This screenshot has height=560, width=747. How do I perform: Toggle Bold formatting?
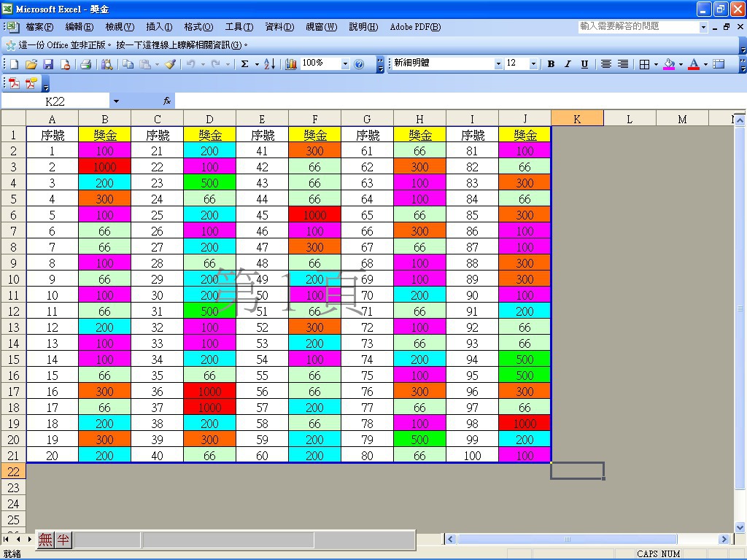[x=551, y=64]
